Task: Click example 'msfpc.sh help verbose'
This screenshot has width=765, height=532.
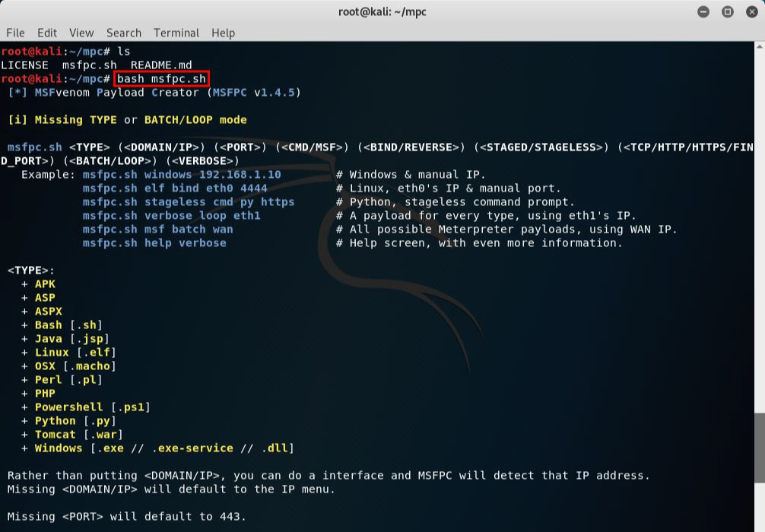Action: 154,243
